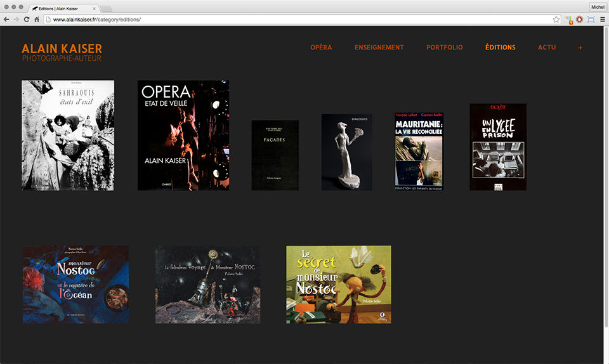Click the PHOTOGRAPHE-AUTEUR subtitle
609x364 pixels.
point(62,58)
